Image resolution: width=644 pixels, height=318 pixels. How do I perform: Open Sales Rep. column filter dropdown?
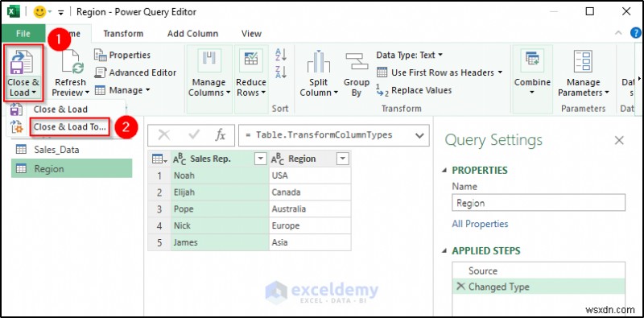pyautogui.click(x=260, y=159)
